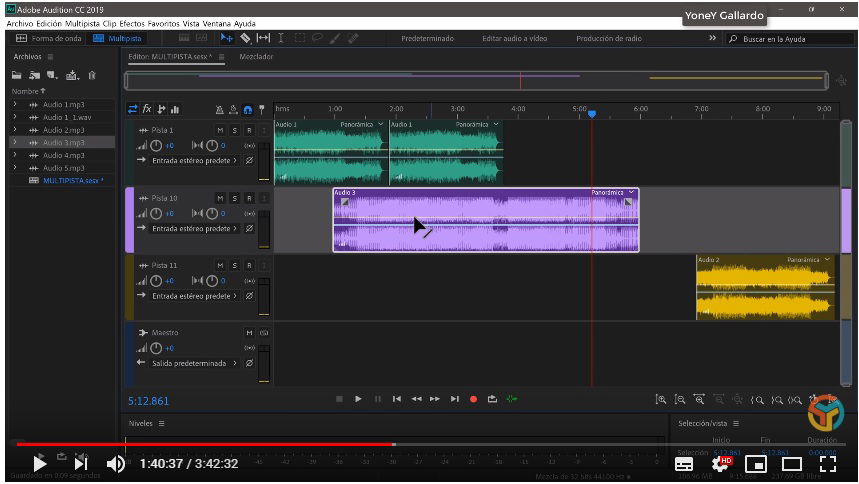Screen dimensions: 859x484
Task: Select Predeterminado workspace
Action: click(x=427, y=38)
